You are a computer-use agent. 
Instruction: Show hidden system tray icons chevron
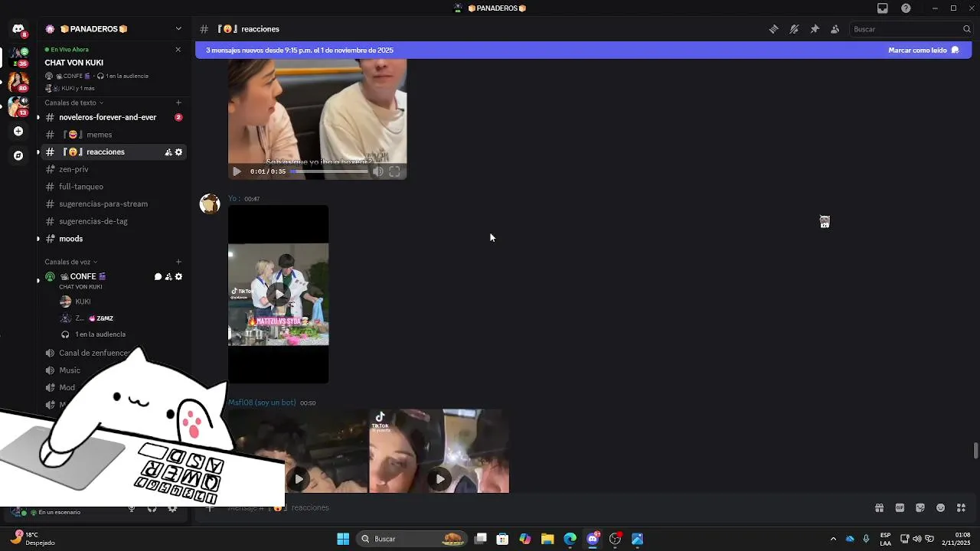833,539
